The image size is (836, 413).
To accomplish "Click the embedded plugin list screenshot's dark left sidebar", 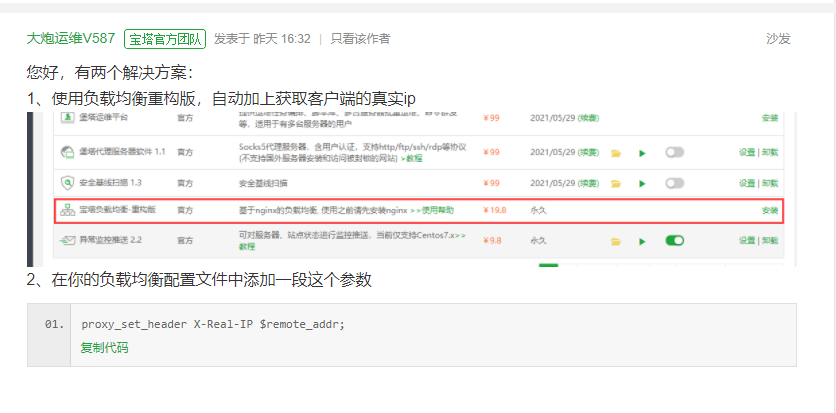I will point(30,189).
